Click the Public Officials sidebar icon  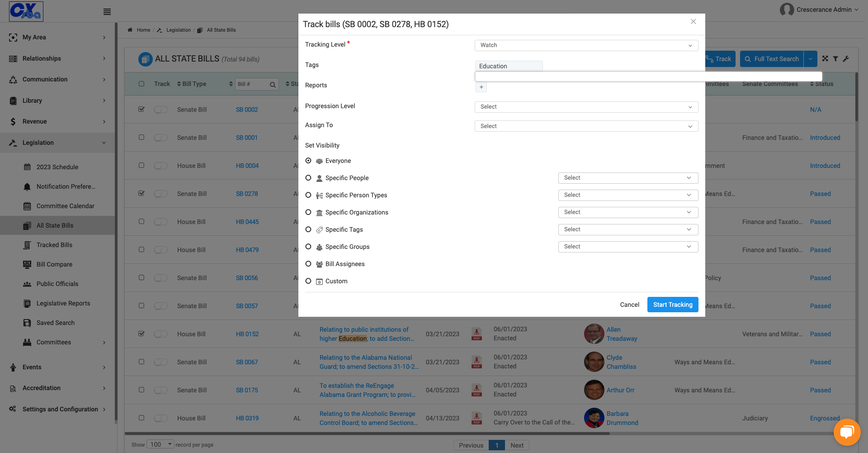(27, 284)
